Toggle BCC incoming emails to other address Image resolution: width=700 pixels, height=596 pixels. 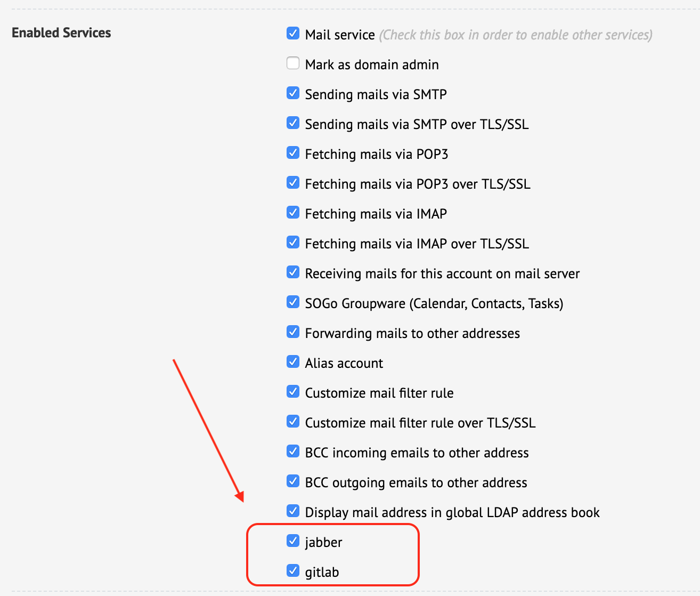tap(293, 452)
